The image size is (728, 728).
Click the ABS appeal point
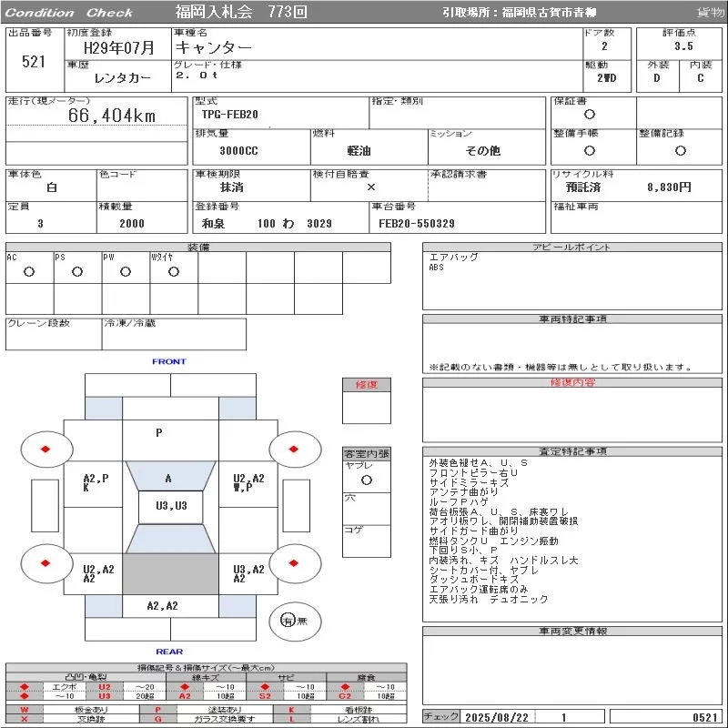coord(437,268)
